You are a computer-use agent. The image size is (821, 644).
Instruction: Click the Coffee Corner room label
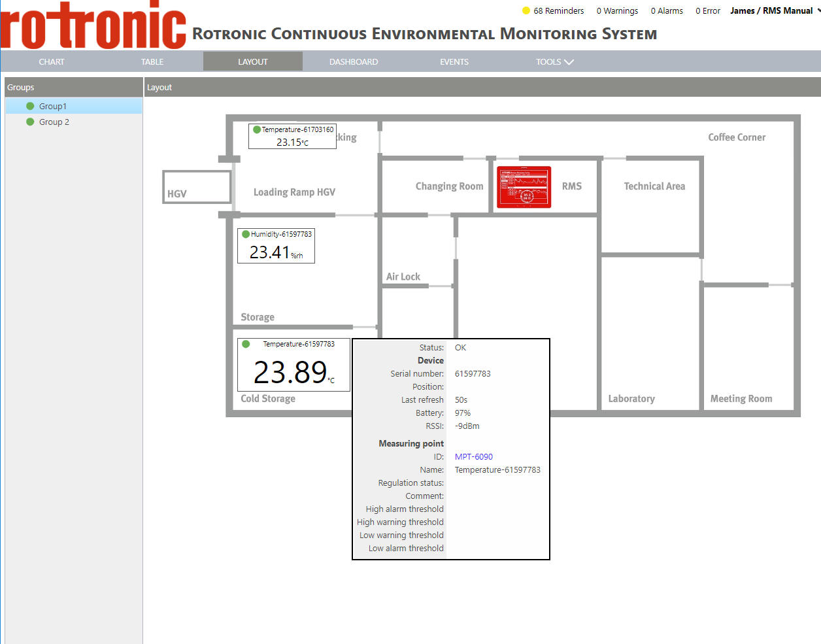(x=737, y=137)
